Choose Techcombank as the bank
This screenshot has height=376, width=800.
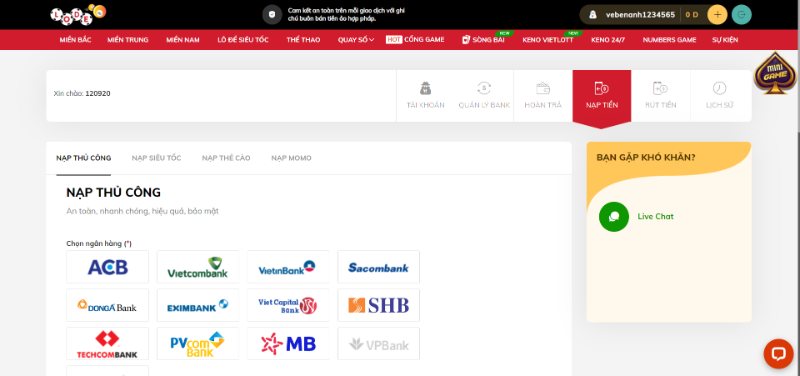[x=108, y=344]
